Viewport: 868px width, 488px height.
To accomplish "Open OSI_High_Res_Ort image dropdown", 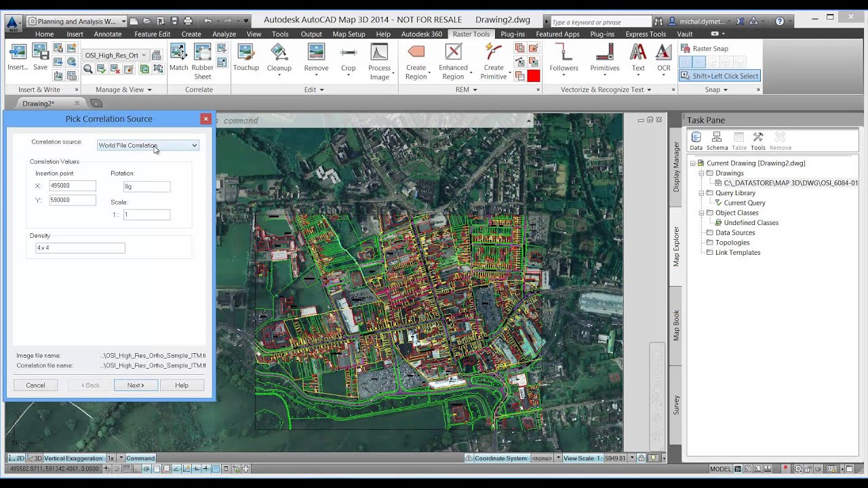I will (115, 55).
